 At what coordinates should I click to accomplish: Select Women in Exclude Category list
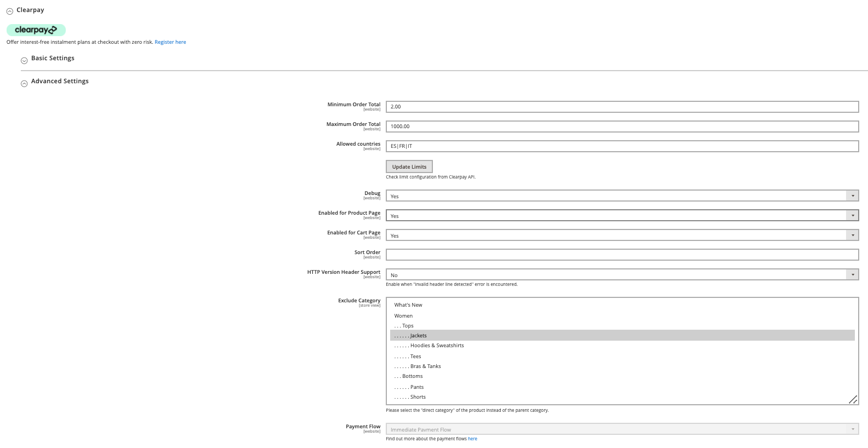pyautogui.click(x=622, y=316)
